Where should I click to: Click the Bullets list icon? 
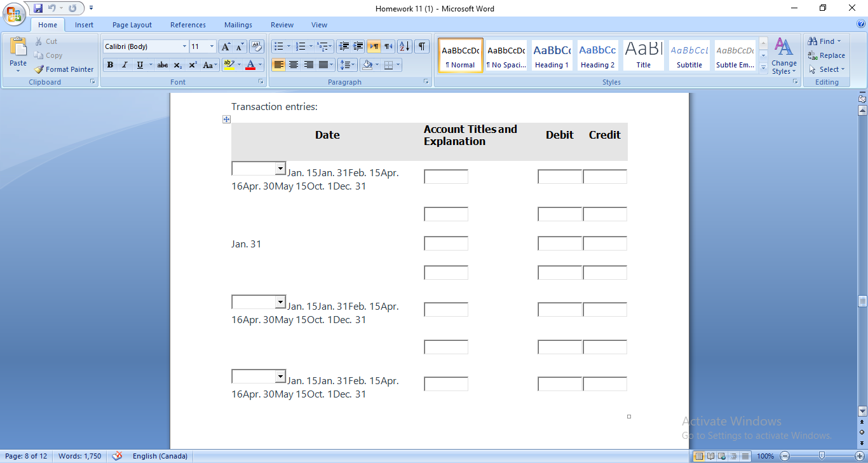(x=278, y=46)
